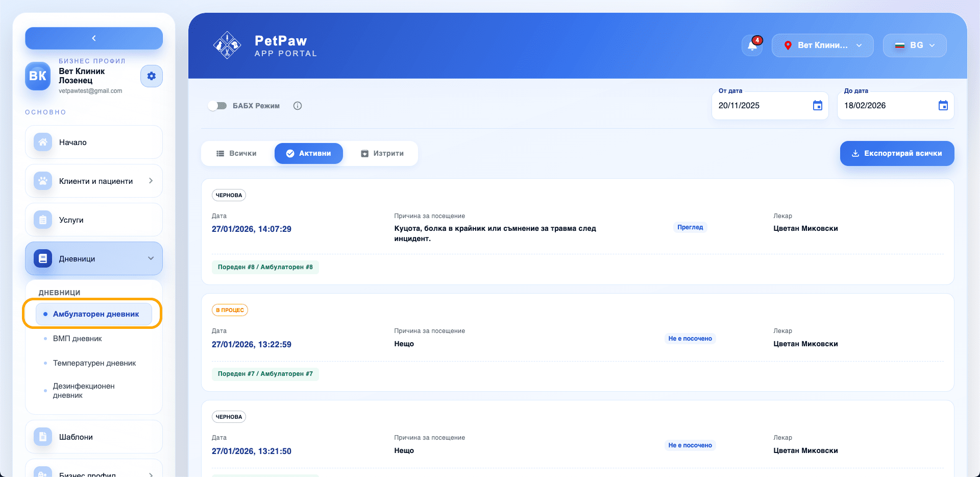Show БАБХ Режим info tooltip icon
980x477 pixels.
point(298,106)
